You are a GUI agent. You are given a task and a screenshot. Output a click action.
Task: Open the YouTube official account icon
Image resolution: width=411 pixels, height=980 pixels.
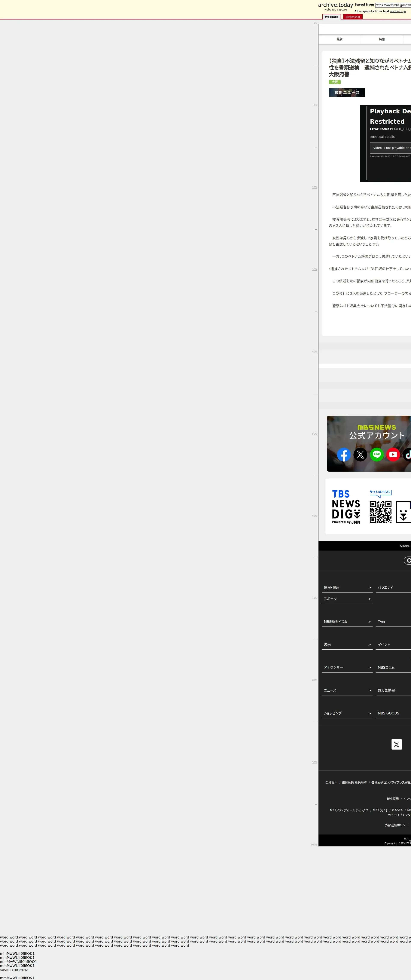click(393, 455)
